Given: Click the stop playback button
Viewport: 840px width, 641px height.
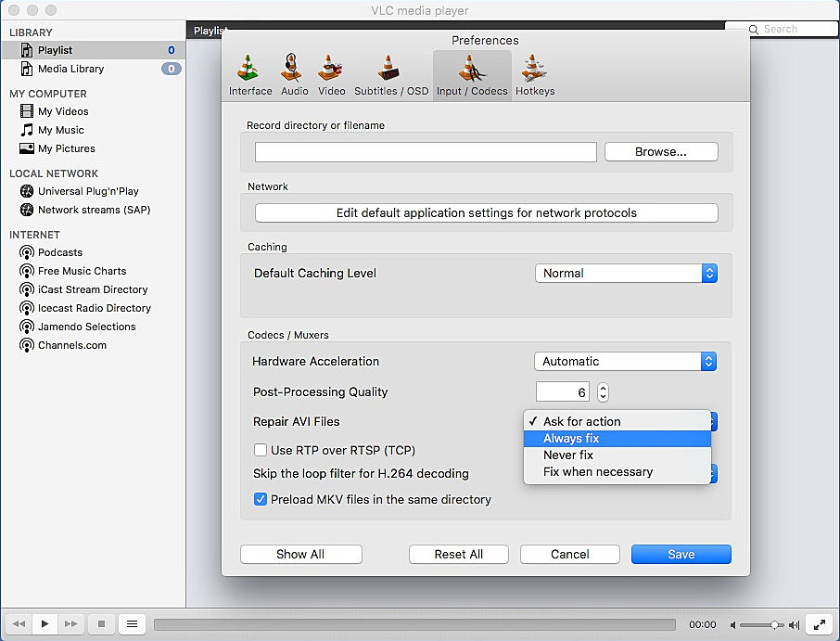Looking at the screenshot, I should click(x=101, y=624).
